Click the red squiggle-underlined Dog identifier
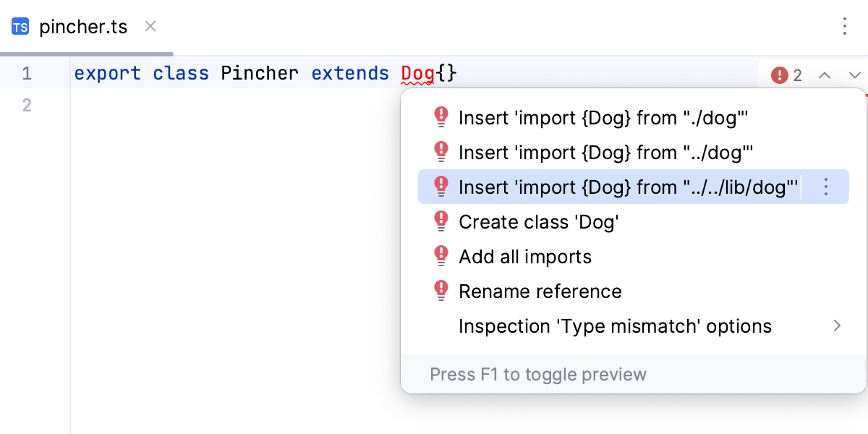 418,72
